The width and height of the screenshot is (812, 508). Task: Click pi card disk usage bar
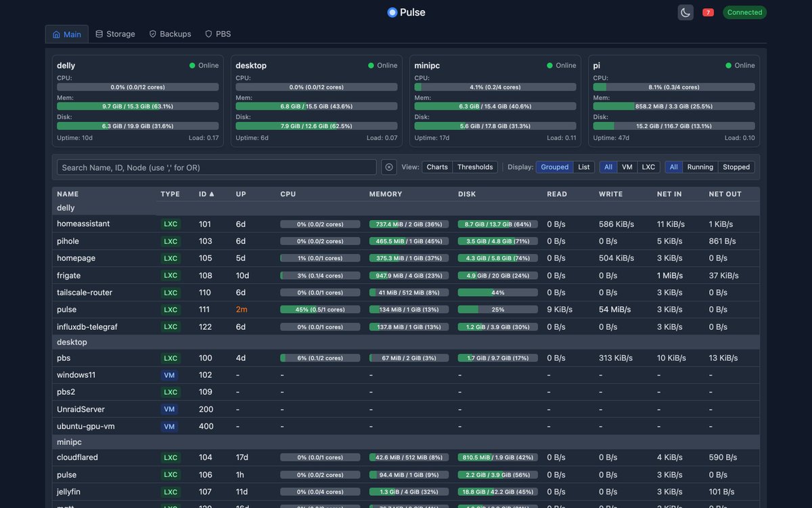pos(674,126)
